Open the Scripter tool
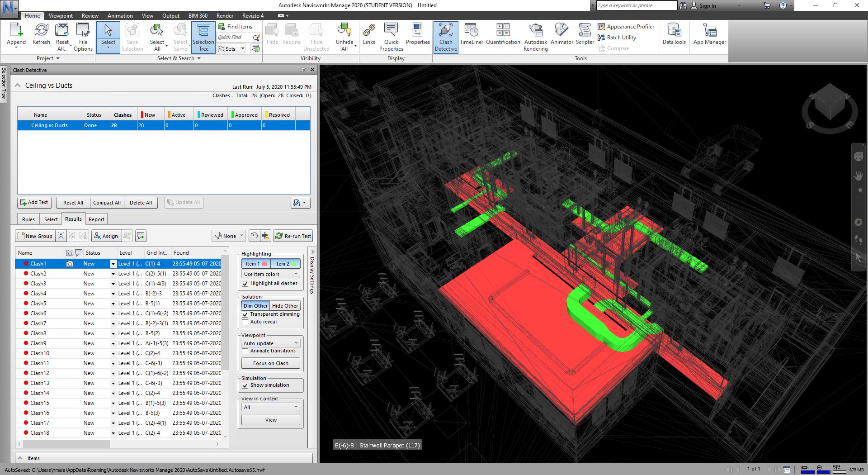The image size is (868, 475). [585, 35]
